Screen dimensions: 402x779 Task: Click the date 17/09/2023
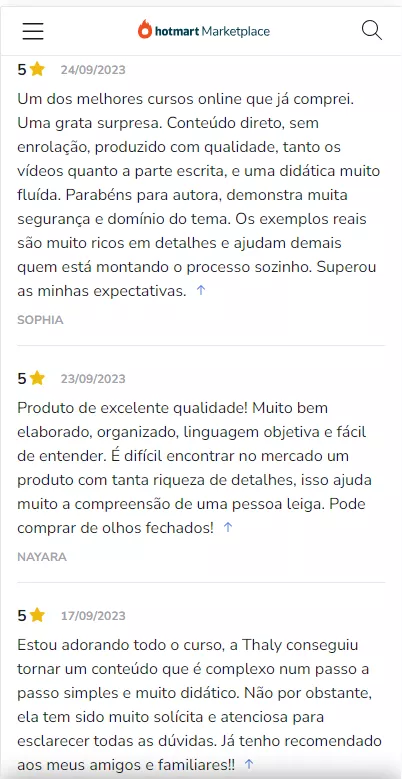pyautogui.click(x=93, y=617)
